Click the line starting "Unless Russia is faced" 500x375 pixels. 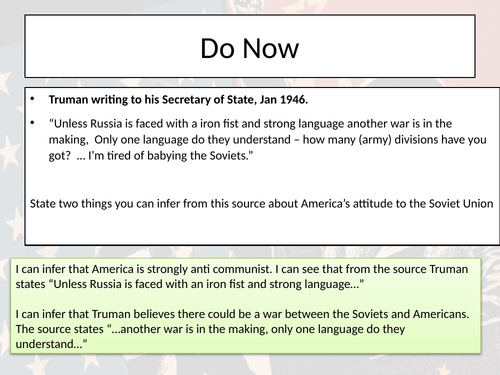coord(250,124)
